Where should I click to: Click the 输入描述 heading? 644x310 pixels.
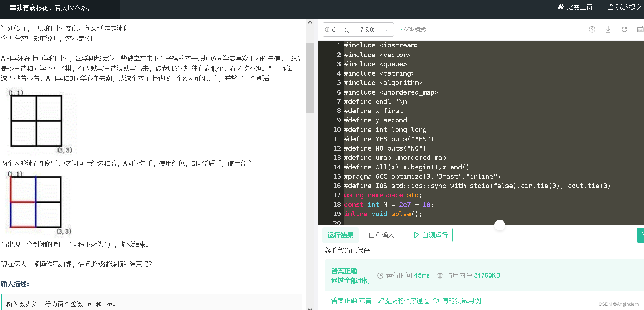click(15, 284)
